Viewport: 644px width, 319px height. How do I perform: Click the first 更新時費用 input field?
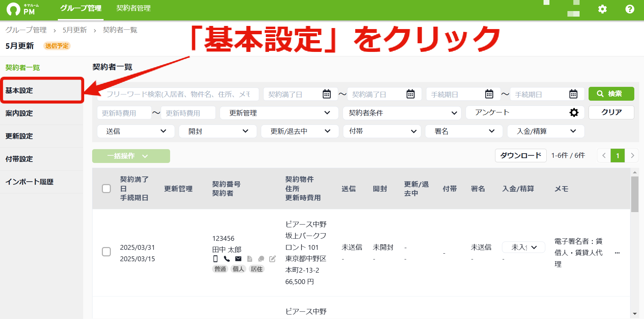(124, 113)
